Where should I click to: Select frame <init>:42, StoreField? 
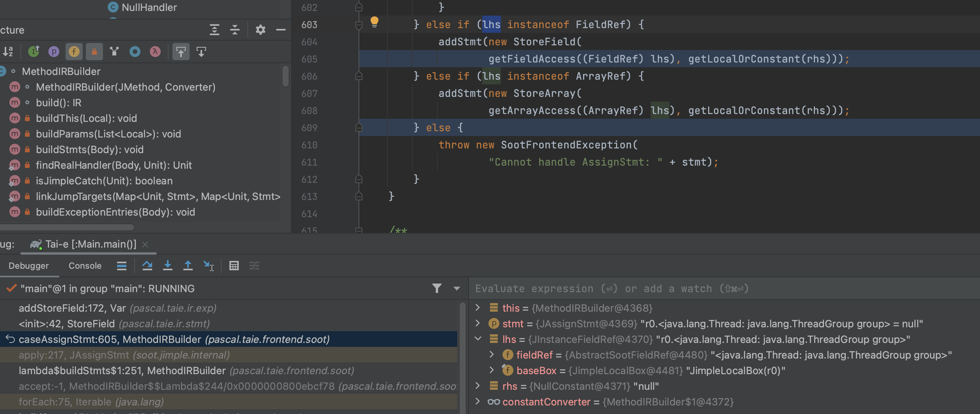[x=229, y=324]
